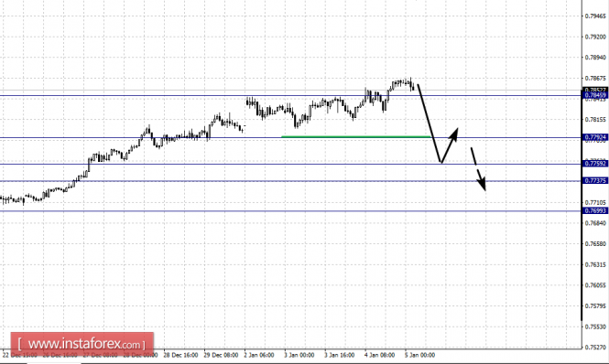The width and height of the screenshot is (609, 364).
Task: Click the 4 Jan 08:00 time label
Action: (x=379, y=355)
